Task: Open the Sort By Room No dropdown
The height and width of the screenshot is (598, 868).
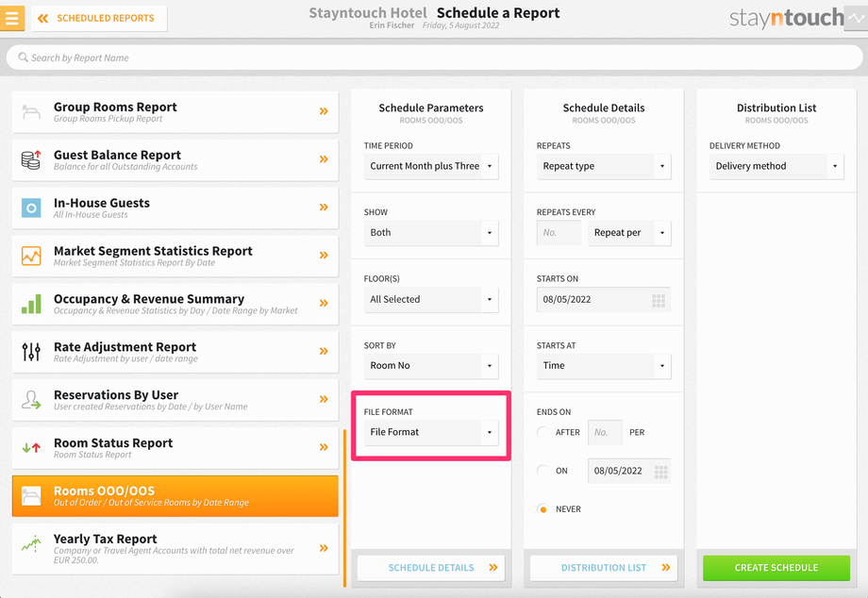Action: 430,366
